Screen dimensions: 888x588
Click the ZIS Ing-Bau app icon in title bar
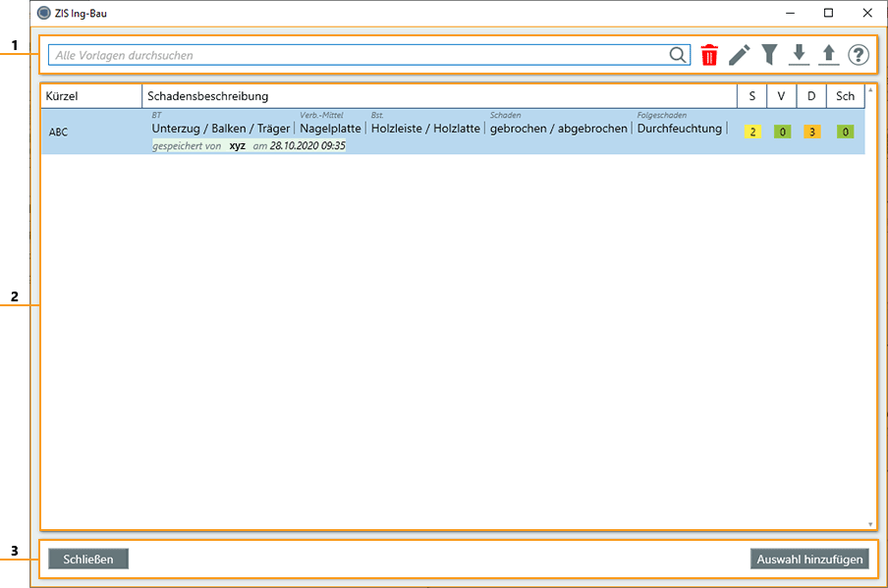click(43, 13)
